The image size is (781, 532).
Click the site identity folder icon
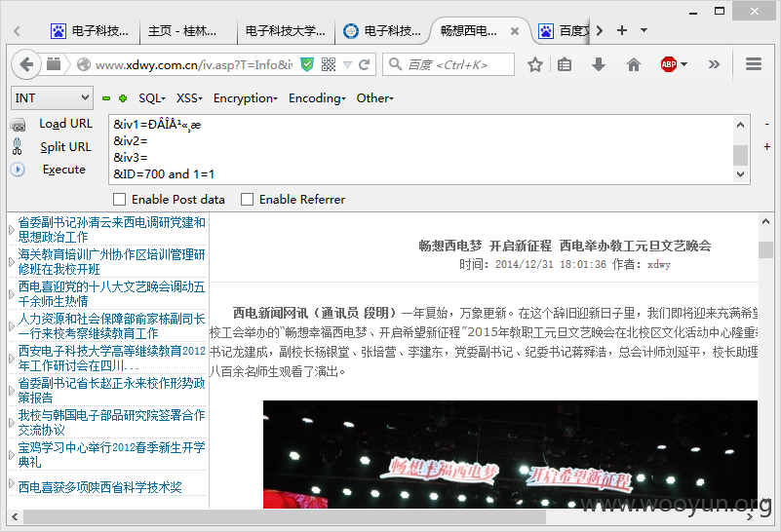click(x=54, y=64)
